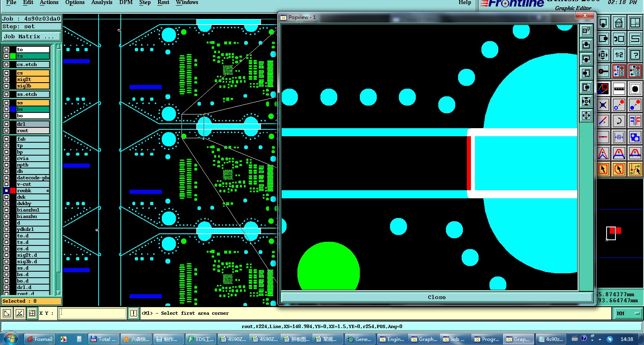Click layer list scrollbar down arrow

click(x=58, y=293)
